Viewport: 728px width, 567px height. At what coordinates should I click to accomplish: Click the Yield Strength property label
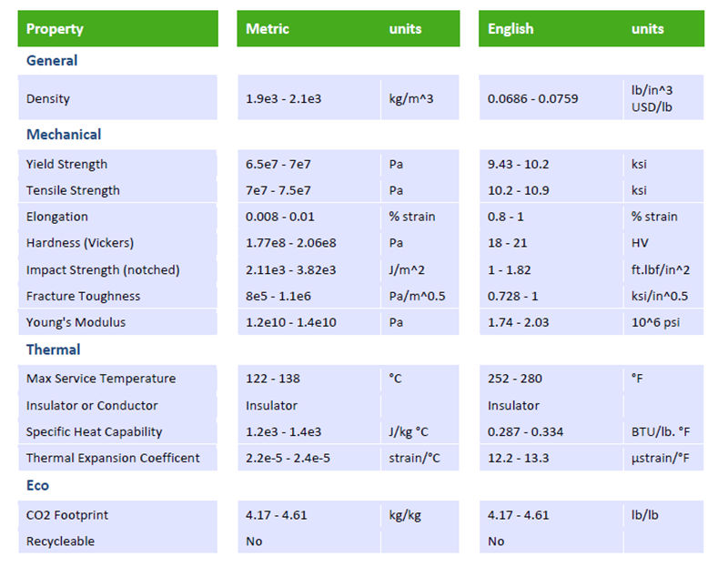click(66, 164)
